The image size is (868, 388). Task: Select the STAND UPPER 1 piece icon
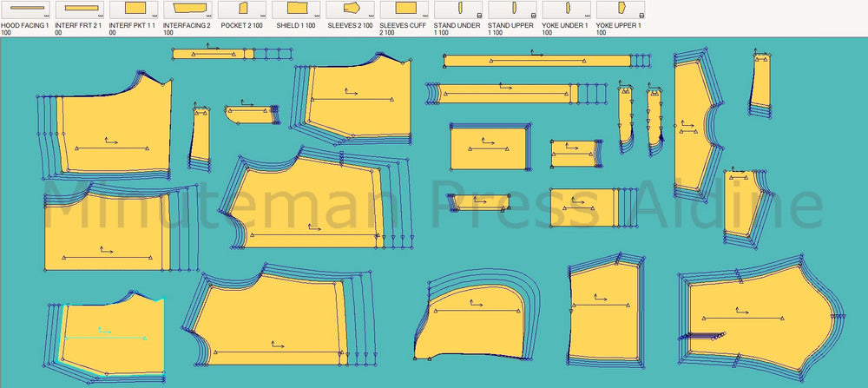tap(513, 10)
